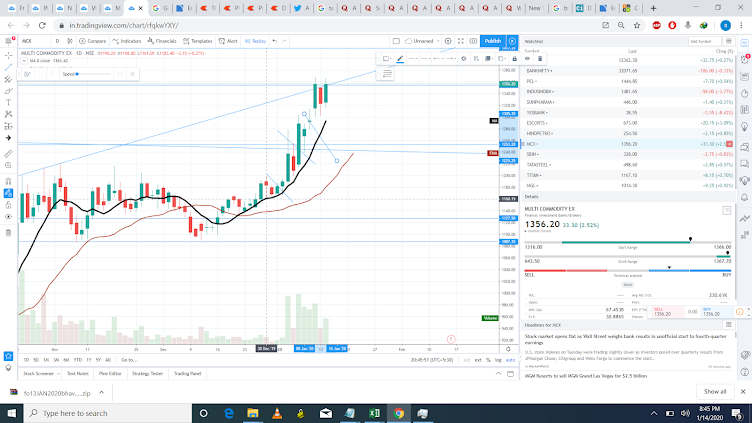Image resolution: width=752 pixels, height=423 pixels.
Task: Toggle fullscreen mode icon
Action: point(460,41)
